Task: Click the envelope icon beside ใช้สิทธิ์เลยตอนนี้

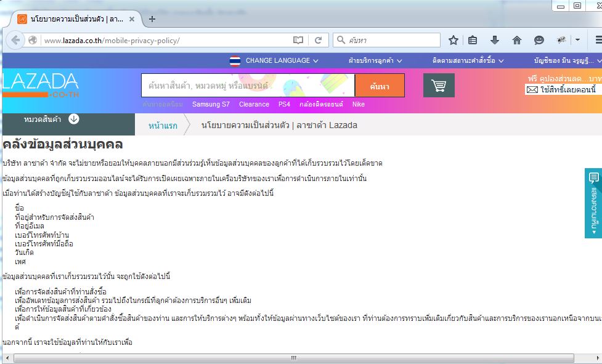Action: pos(532,90)
